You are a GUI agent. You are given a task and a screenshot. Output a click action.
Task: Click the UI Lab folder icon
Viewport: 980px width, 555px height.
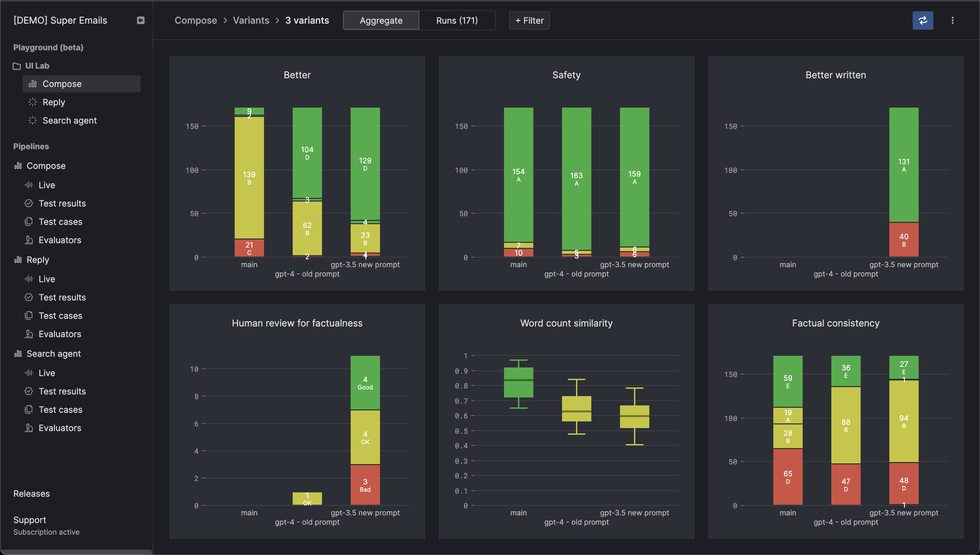click(16, 66)
